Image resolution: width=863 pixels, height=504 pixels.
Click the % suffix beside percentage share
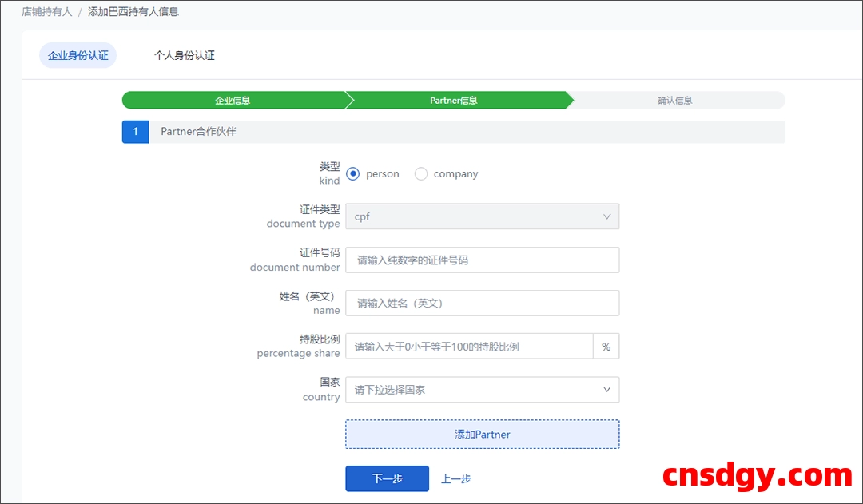[606, 346]
